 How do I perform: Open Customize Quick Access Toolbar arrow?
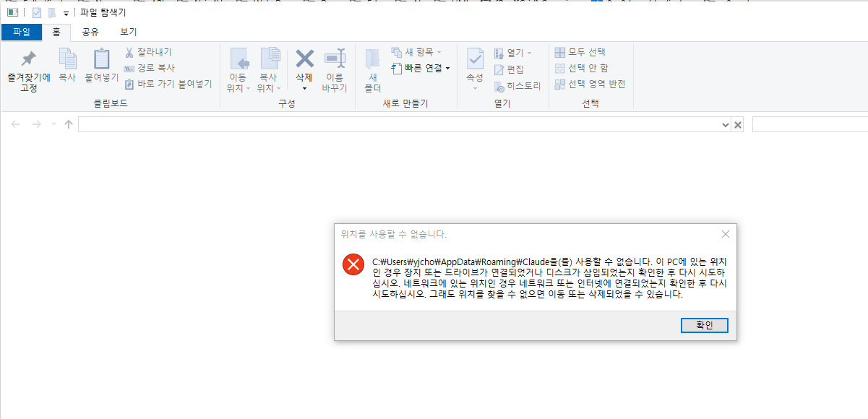click(66, 13)
